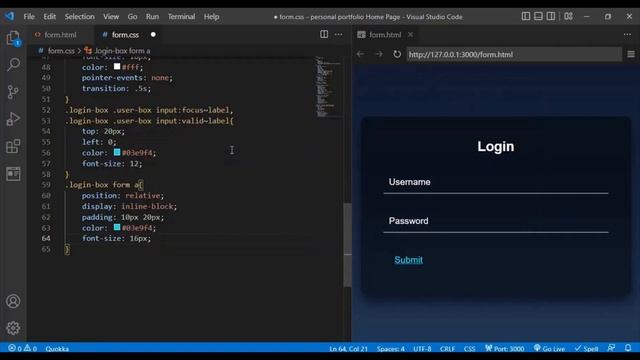Open Source Control view
This screenshot has width=640, height=360.
(x=13, y=92)
